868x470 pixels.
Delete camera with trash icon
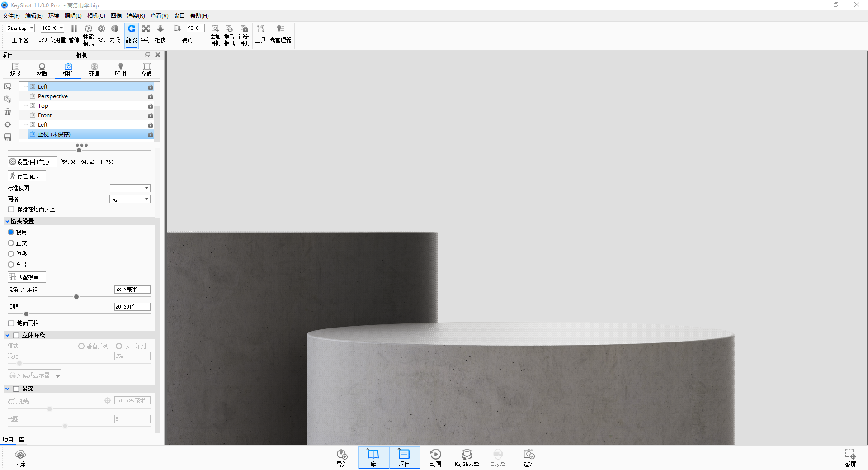8,112
